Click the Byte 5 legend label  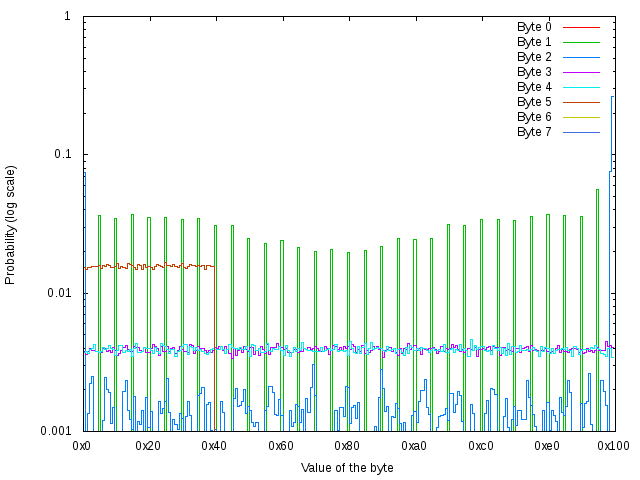pos(534,102)
